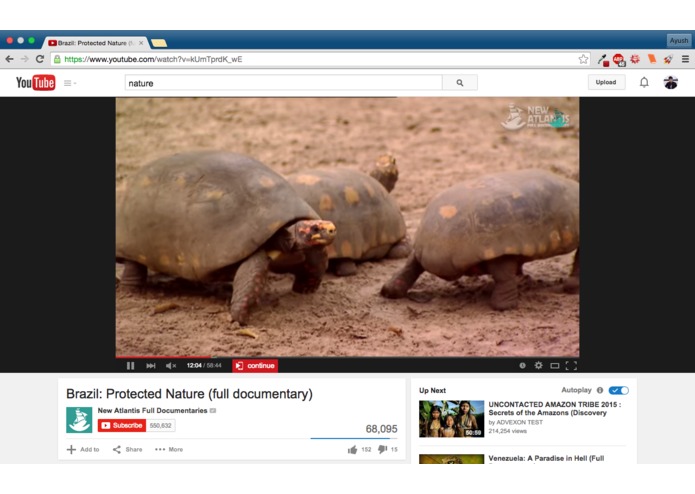Click the ADVEXON TEST channel name
Viewport: 695px width, 494px height.
(519, 422)
